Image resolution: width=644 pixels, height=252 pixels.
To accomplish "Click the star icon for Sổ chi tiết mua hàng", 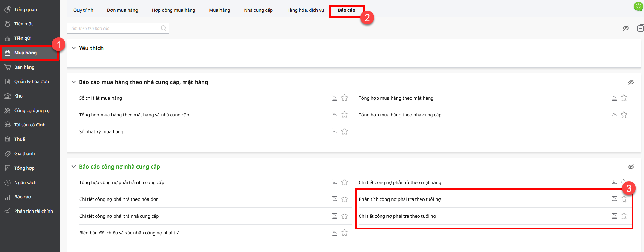I will point(344,98).
